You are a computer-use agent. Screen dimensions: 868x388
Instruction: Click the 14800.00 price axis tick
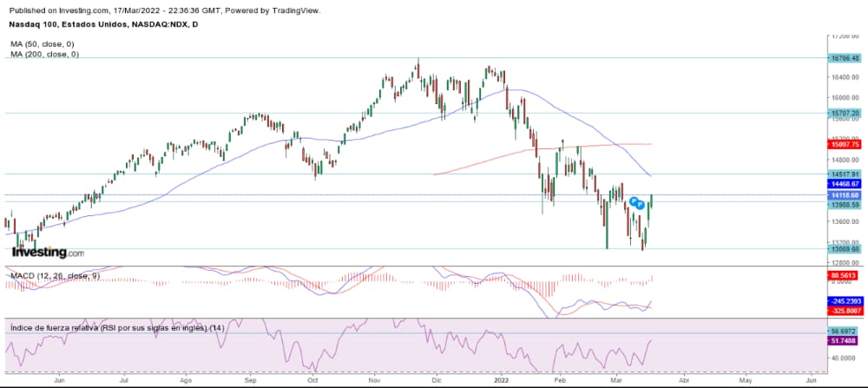(845, 160)
